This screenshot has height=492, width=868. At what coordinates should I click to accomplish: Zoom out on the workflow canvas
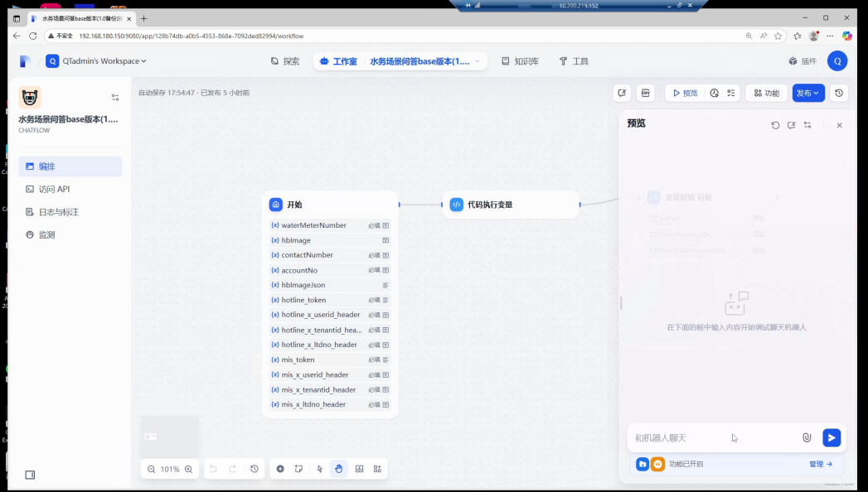point(151,469)
